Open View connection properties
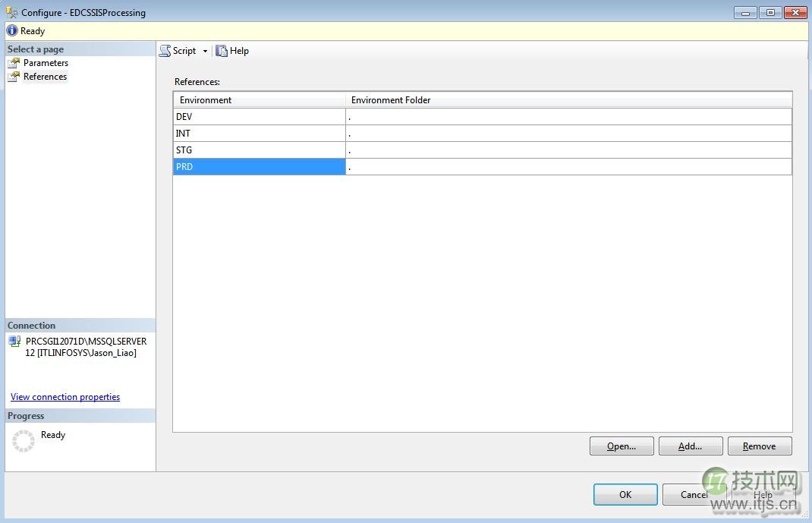812x523 pixels. (x=65, y=396)
